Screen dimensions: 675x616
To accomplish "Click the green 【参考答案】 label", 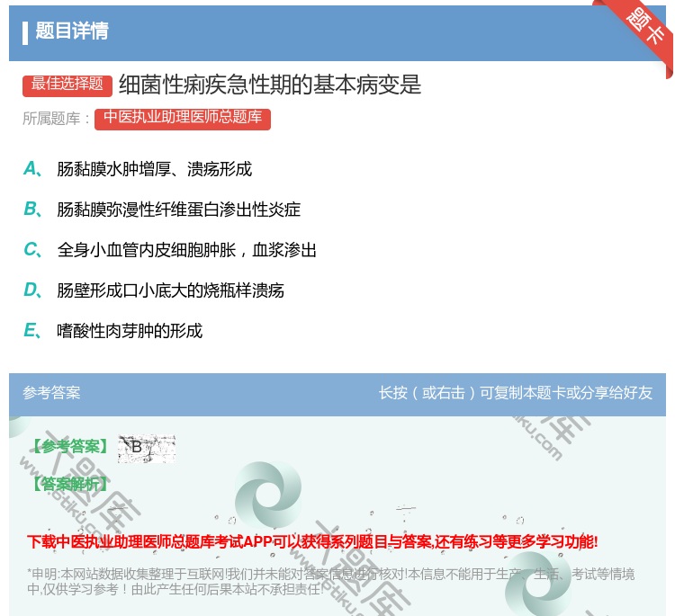I will pyautogui.click(x=68, y=447).
